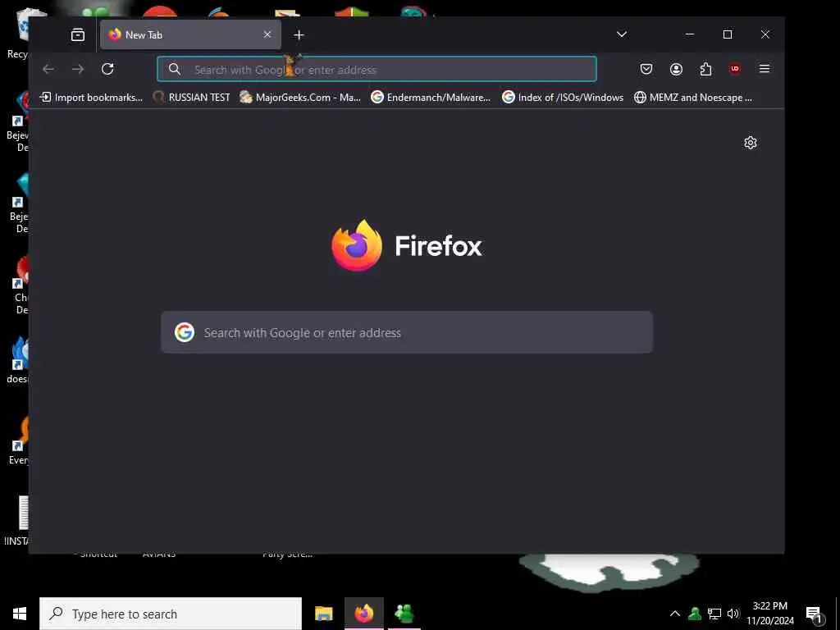Open a new tab with the plus button
This screenshot has height=630, width=840.
(299, 34)
